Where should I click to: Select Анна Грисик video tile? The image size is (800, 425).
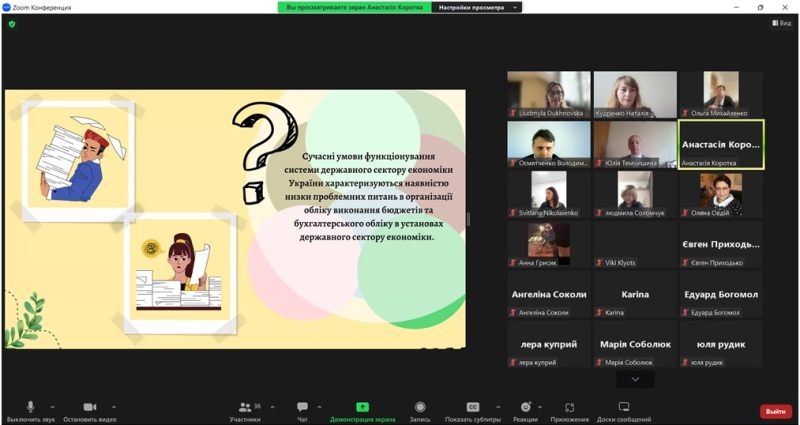coord(549,244)
